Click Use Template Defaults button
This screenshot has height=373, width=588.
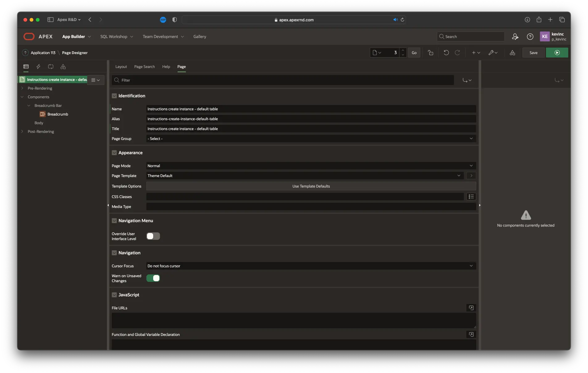coord(311,186)
